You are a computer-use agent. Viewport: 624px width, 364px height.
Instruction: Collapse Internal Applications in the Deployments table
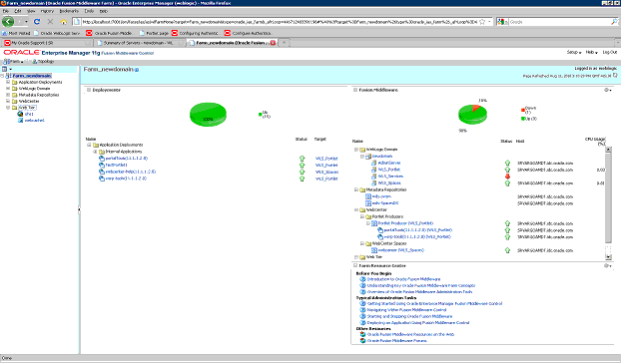[x=95, y=152]
